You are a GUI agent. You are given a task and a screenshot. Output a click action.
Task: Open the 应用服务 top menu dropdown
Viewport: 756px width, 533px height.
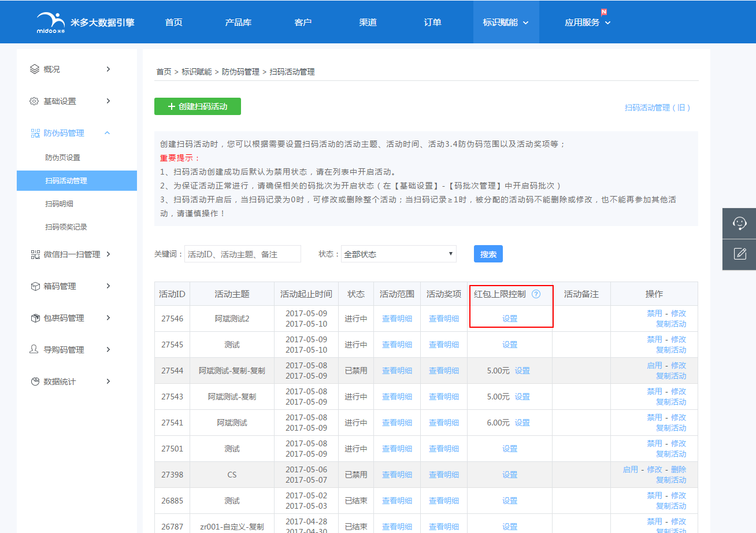[x=587, y=23]
